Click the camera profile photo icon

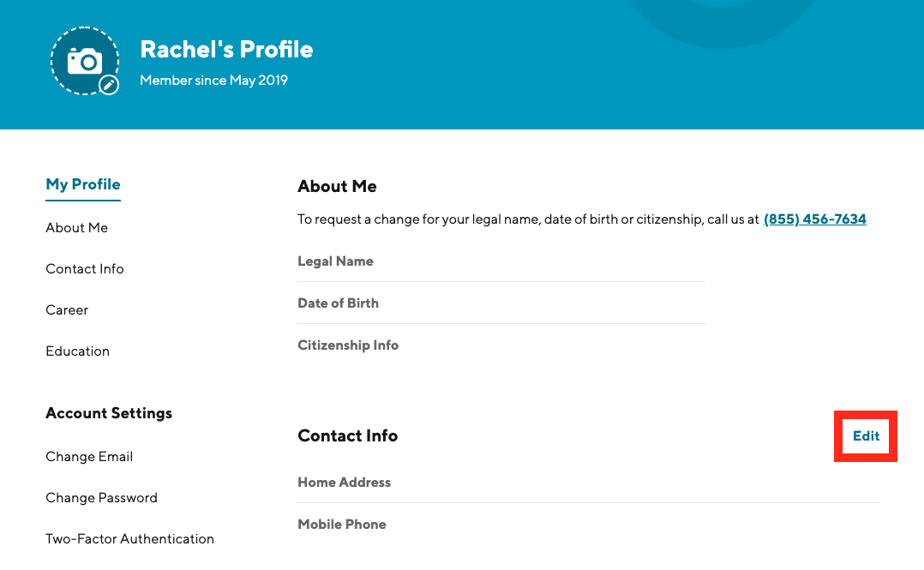pyautogui.click(x=84, y=61)
